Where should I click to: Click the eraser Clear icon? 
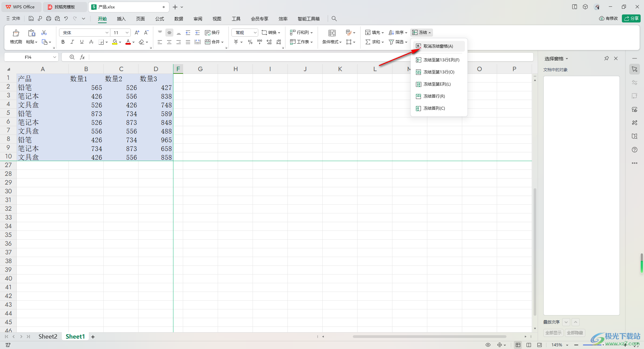click(142, 42)
